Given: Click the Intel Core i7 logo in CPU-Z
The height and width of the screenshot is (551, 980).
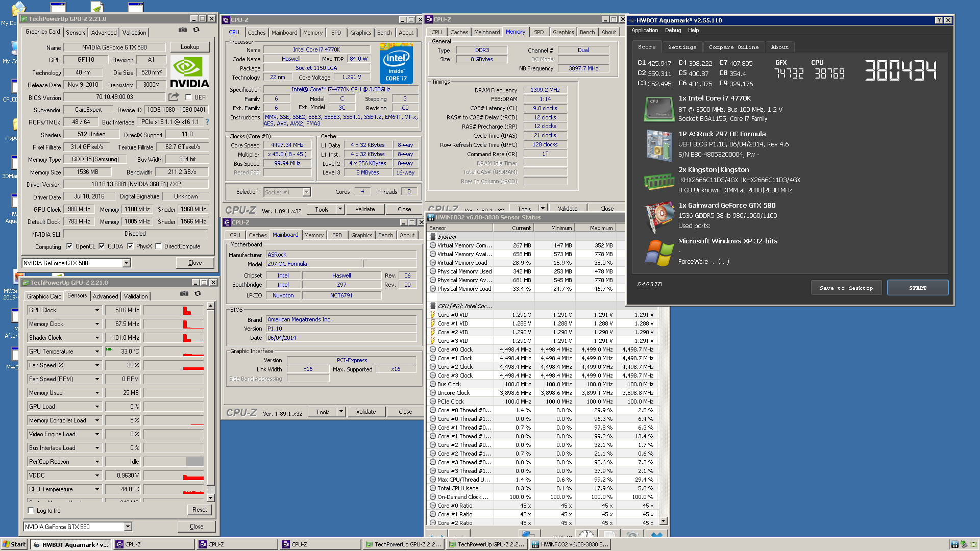Looking at the screenshot, I should pos(396,64).
